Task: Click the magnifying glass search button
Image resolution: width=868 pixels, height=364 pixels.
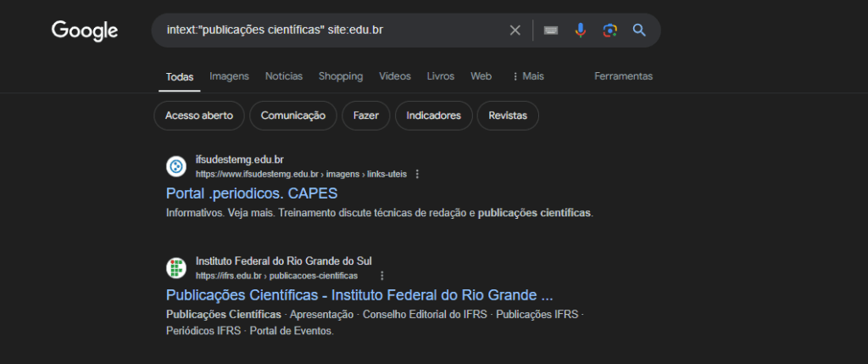Action: click(x=639, y=31)
